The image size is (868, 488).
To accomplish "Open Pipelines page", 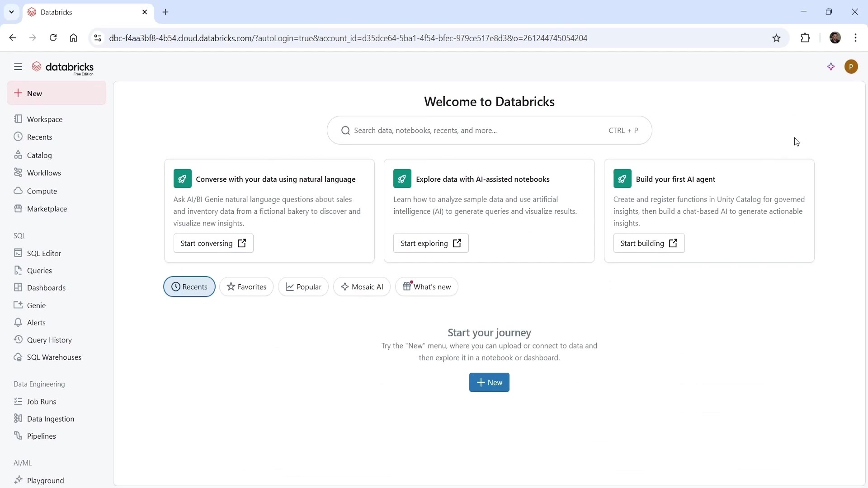I will (57, 436).
